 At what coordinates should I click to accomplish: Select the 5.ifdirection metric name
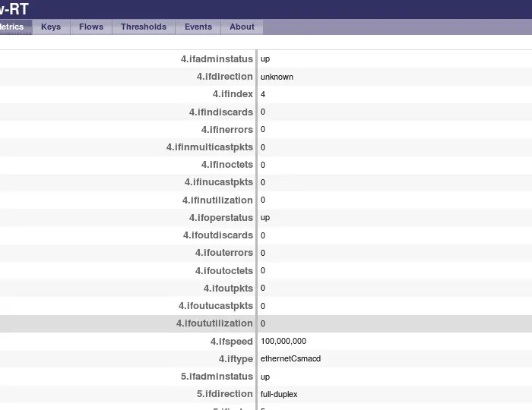225,394
